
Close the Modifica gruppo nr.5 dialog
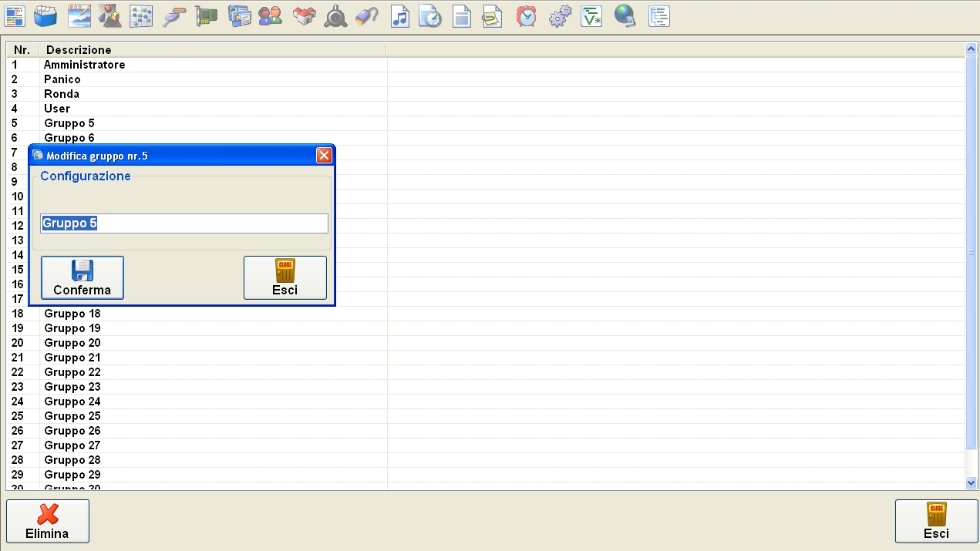click(324, 156)
